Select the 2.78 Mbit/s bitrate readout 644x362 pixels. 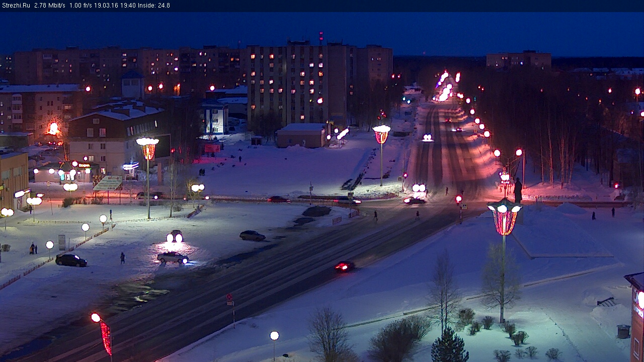click(50, 6)
